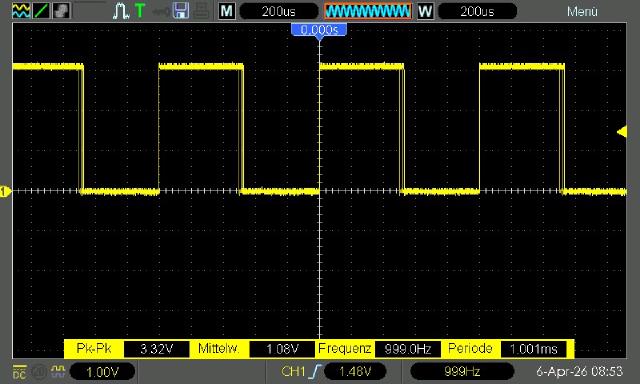This screenshot has height=384, width=640.
Task: Click the Frequenz measurement label
Action: point(344,348)
